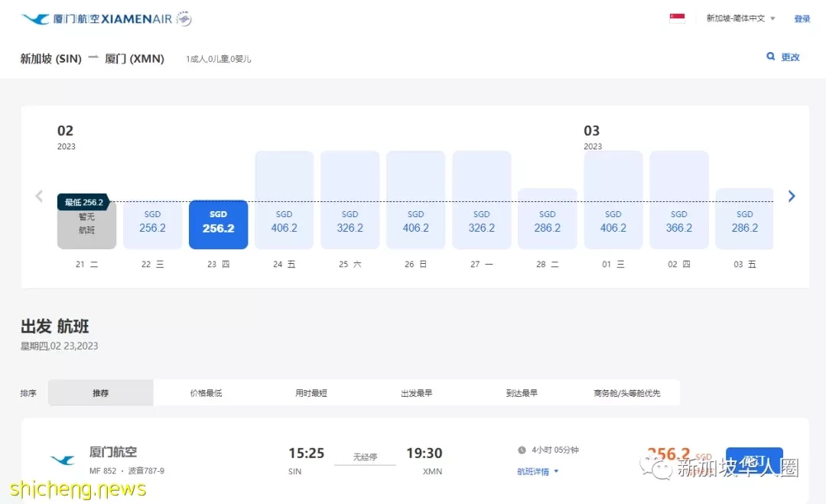Click the 新加坡 (SIN) origin text
The image size is (826, 504).
pos(51,58)
